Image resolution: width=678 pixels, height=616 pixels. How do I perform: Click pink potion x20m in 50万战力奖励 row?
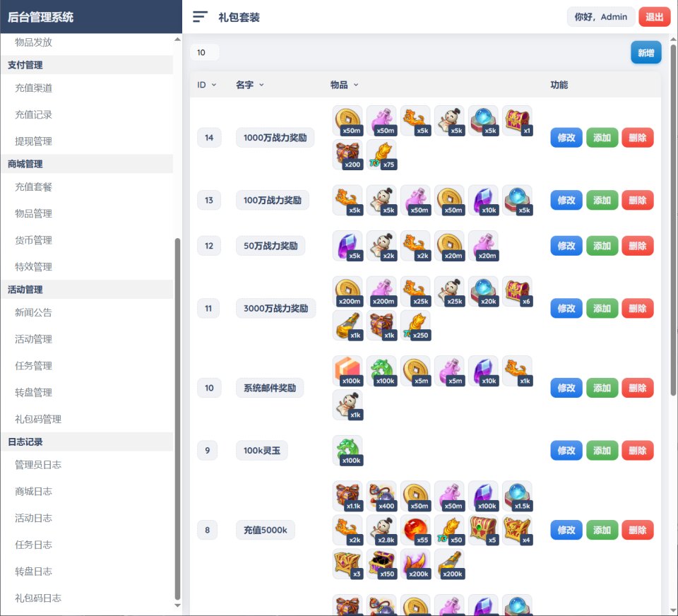(x=483, y=246)
